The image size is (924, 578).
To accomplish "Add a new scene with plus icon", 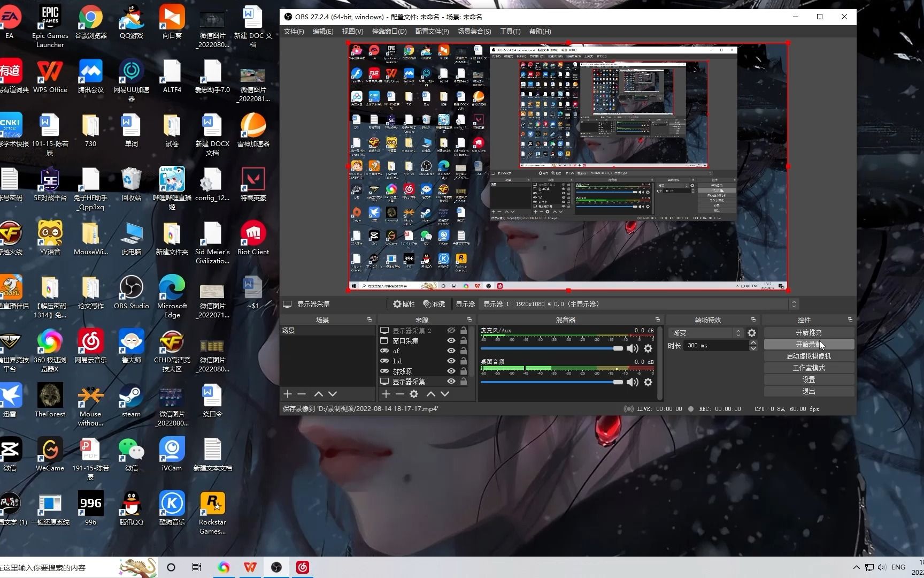I will click(288, 394).
